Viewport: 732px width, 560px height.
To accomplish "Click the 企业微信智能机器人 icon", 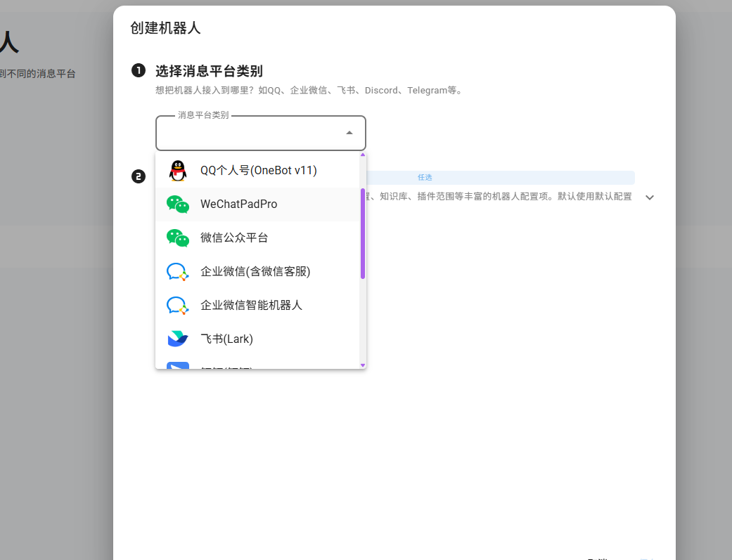I will (177, 305).
